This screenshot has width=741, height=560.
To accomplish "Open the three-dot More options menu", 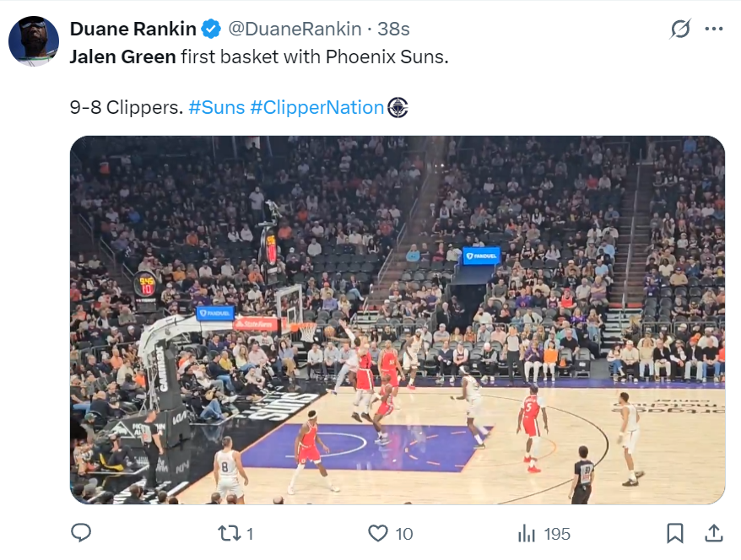I will [714, 30].
